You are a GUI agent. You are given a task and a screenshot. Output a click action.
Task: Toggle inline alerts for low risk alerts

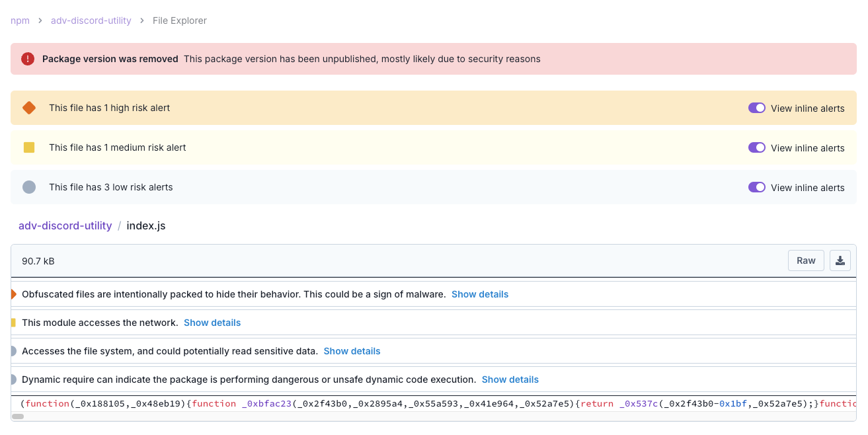pos(757,187)
